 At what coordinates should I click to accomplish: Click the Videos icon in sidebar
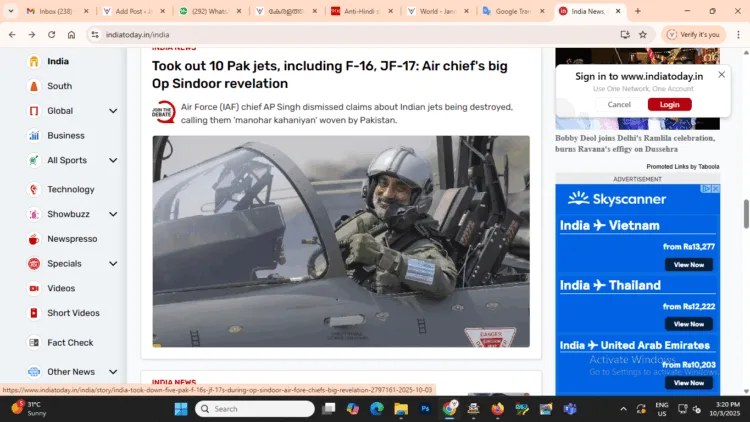pos(34,288)
